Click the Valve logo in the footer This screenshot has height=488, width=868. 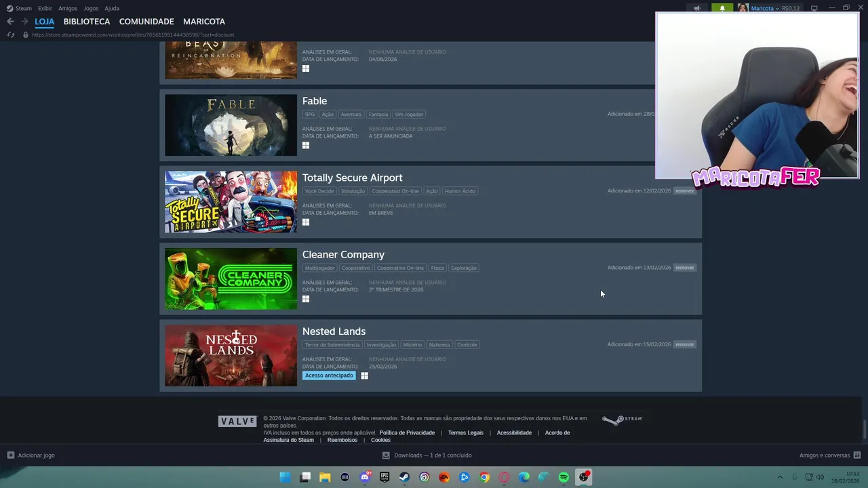click(x=237, y=422)
